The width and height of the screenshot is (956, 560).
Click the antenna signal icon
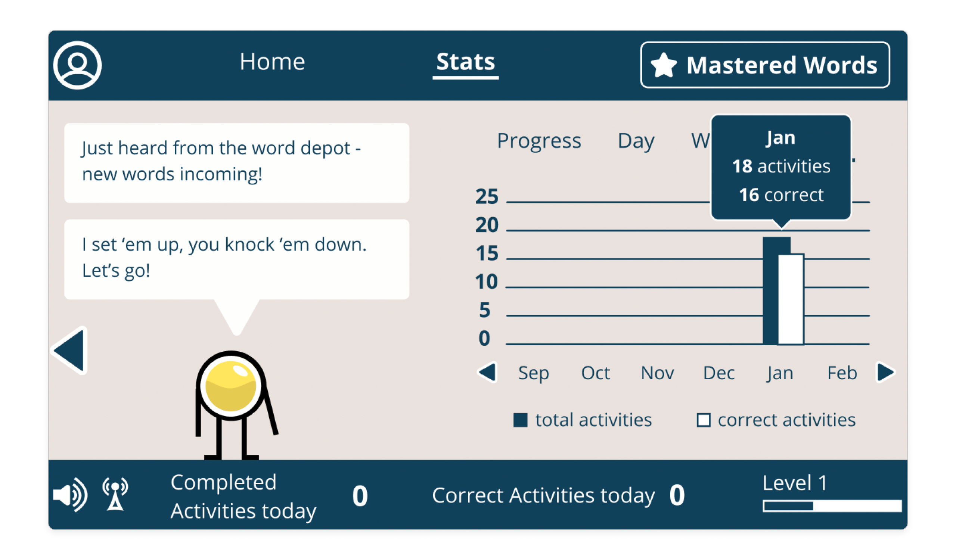click(x=116, y=495)
